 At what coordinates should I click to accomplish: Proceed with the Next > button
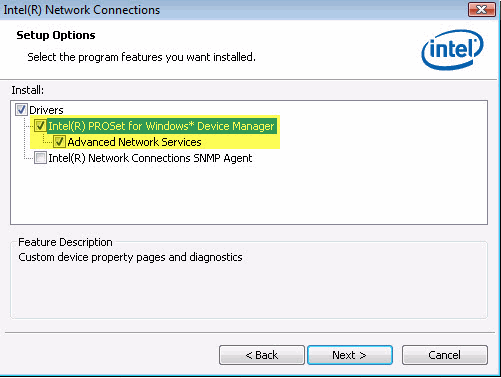350,355
